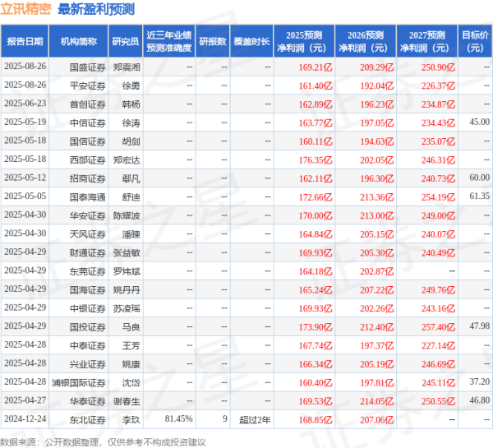Image resolution: width=493 pixels, height=448 pixels.
Task: Click analyst name 陈耀波
Action: 127,215
